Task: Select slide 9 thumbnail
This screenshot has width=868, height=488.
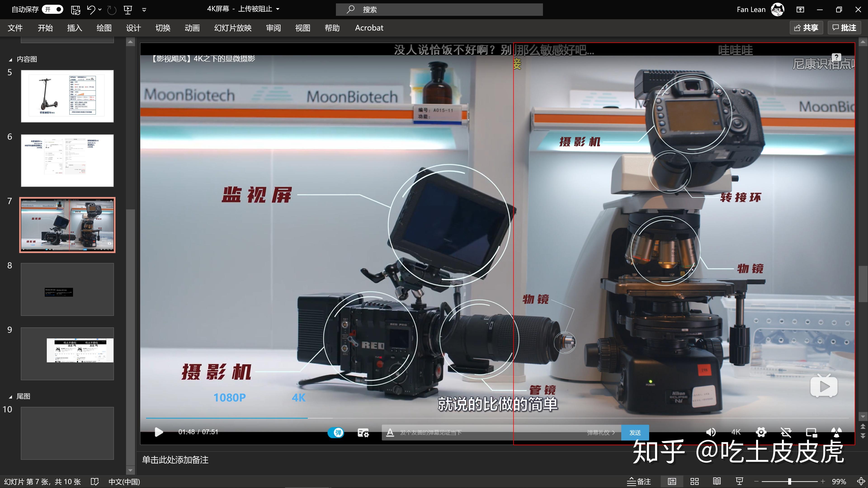Action: 67,354
